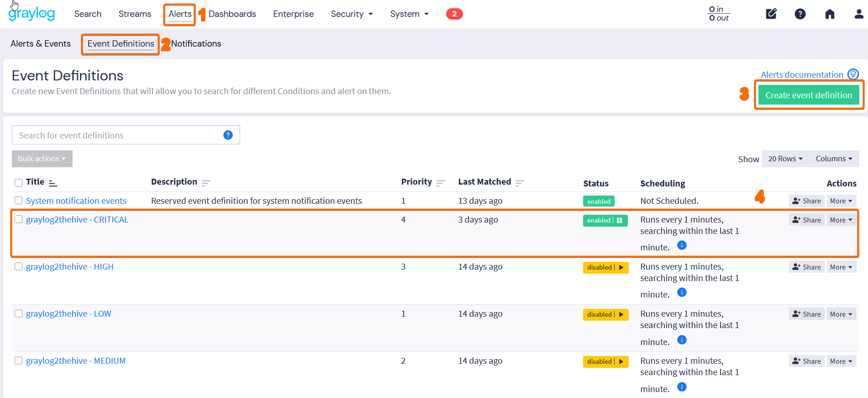
Task: Click the Graylog logo
Action: click(32, 14)
